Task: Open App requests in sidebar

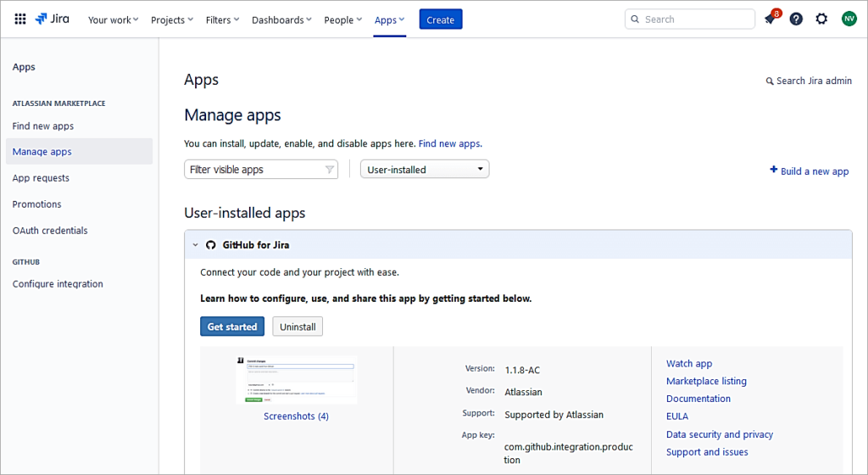Action: (x=41, y=178)
